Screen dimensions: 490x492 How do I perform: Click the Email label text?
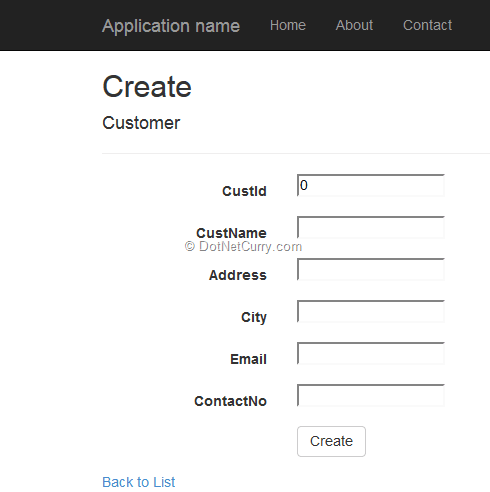248,359
